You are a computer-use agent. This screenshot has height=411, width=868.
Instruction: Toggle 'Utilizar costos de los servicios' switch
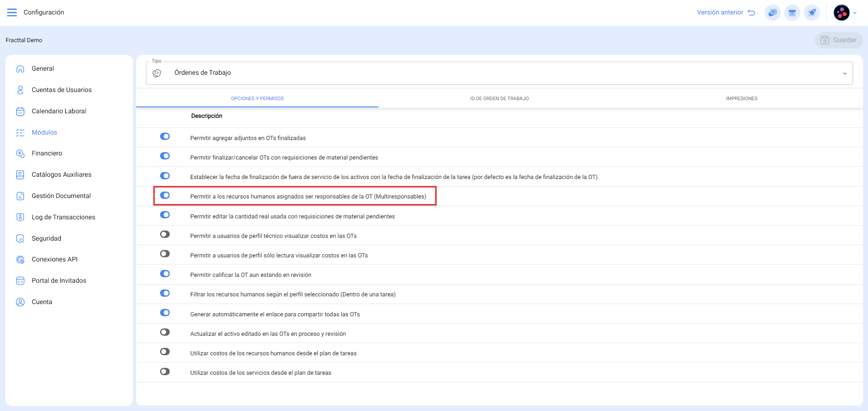click(x=165, y=372)
